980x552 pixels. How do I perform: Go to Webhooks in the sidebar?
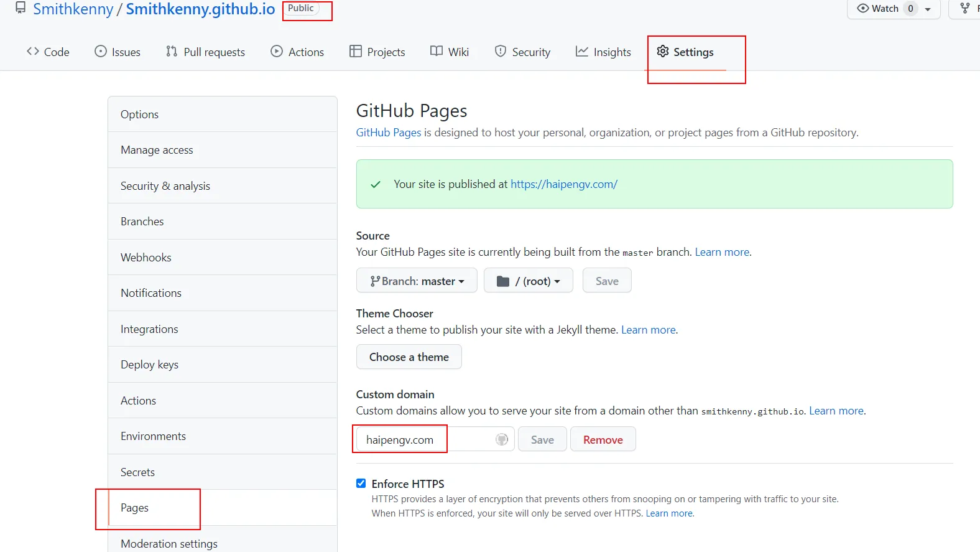coord(223,258)
